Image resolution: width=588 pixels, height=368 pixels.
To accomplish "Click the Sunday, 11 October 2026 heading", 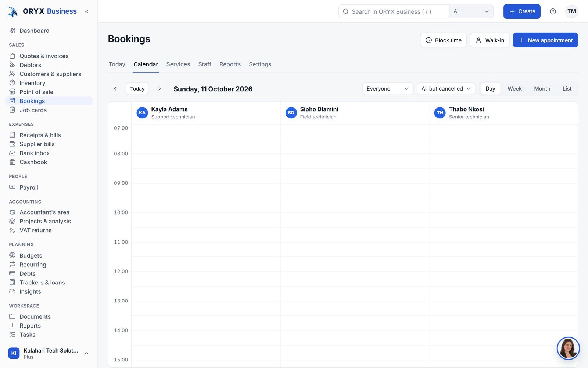I will pos(213,89).
